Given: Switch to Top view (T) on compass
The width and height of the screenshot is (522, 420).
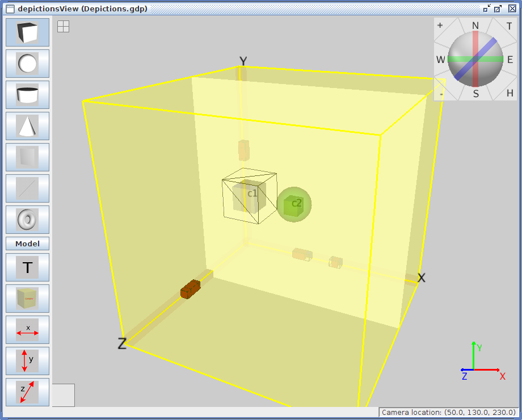Looking at the screenshot, I should (x=509, y=26).
